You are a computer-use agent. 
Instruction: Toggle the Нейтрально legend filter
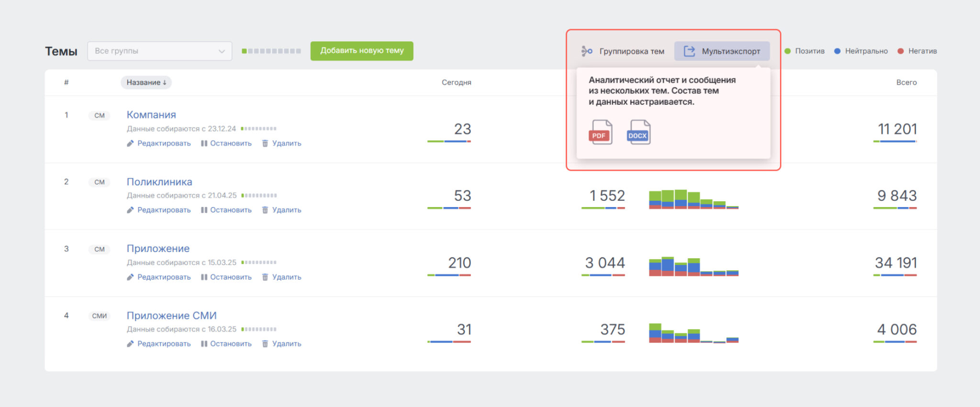[861, 51]
